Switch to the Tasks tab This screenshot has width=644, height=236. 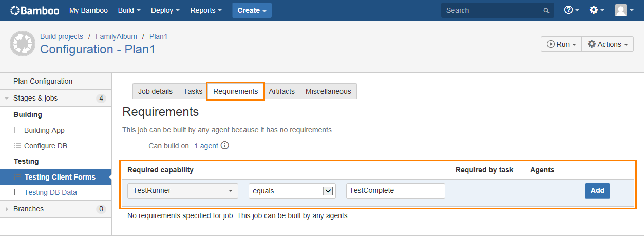point(193,91)
